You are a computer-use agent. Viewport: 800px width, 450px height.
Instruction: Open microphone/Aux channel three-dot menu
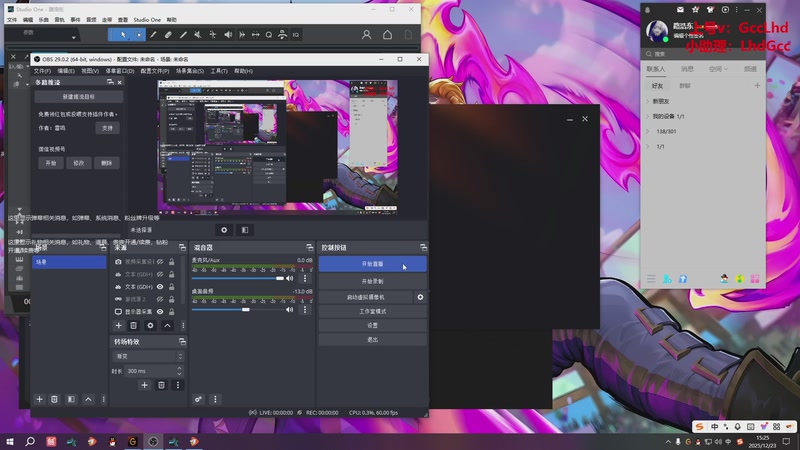[305, 279]
